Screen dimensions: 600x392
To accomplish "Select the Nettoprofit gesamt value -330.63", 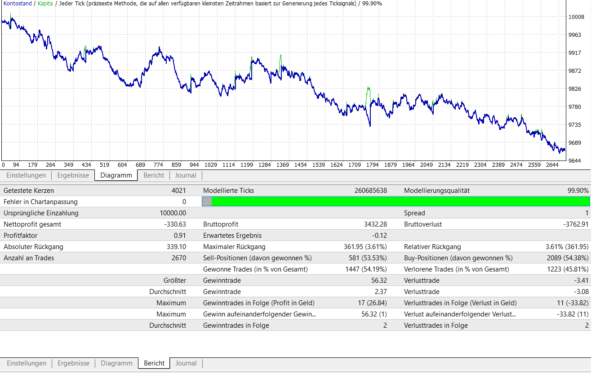I will tap(175, 224).
